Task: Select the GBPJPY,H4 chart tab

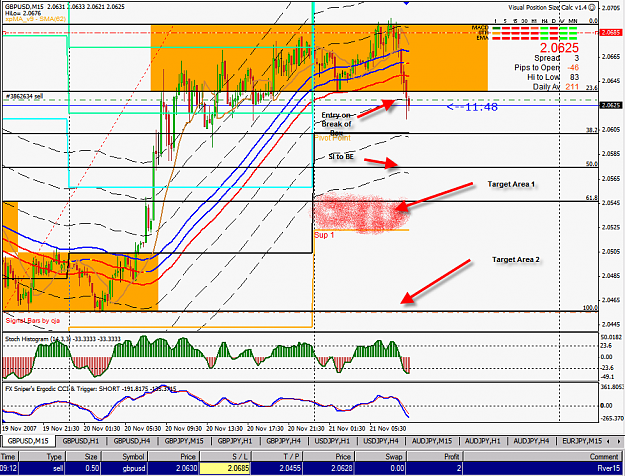Action: pos(283,441)
